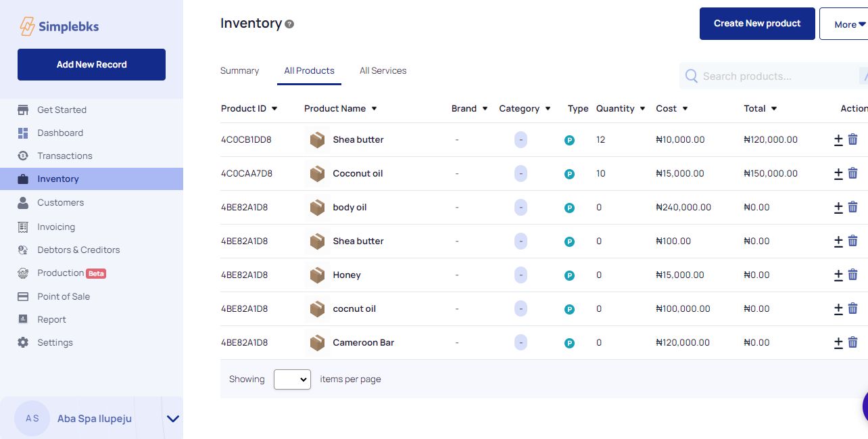The image size is (868, 439).
Task: Click the Simplebks logo
Action: pyautogui.click(x=59, y=26)
